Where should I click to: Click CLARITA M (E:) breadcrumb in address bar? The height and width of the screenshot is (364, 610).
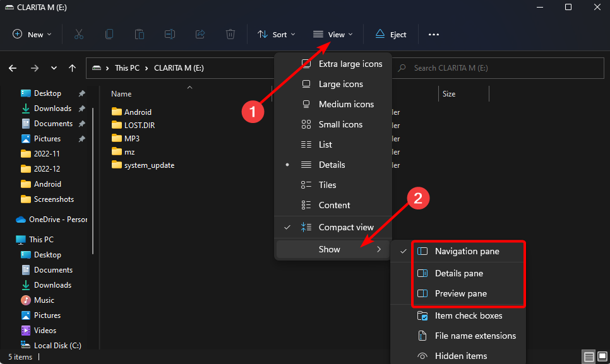point(179,68)
